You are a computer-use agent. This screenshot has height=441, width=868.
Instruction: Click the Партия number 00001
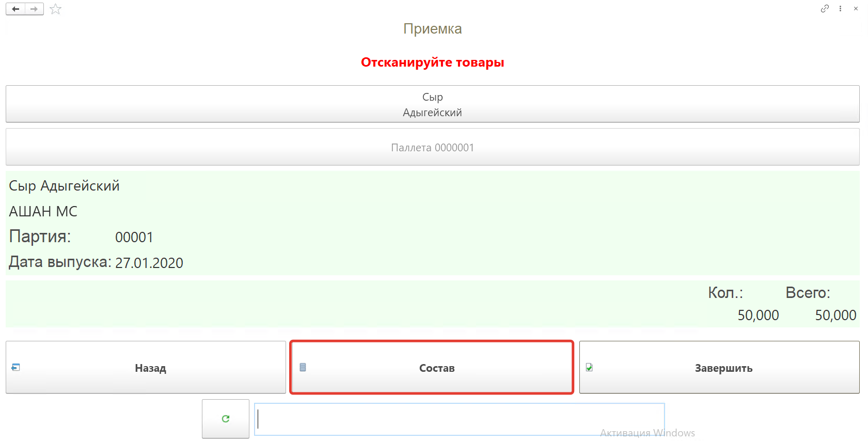point(134,238)
